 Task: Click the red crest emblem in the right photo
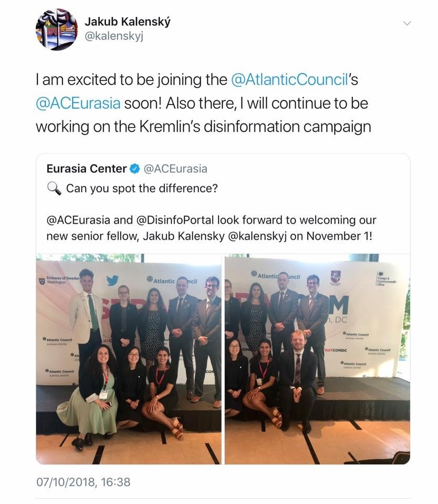click(x=336, y=277)
